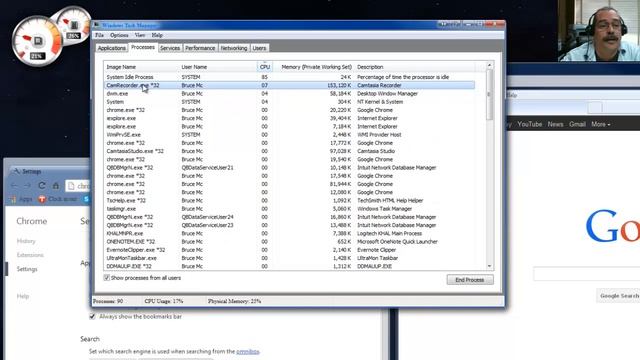Select chrome.exe row using 81,944 K
This screenshot has width=640, height=360.
[289, 184]
